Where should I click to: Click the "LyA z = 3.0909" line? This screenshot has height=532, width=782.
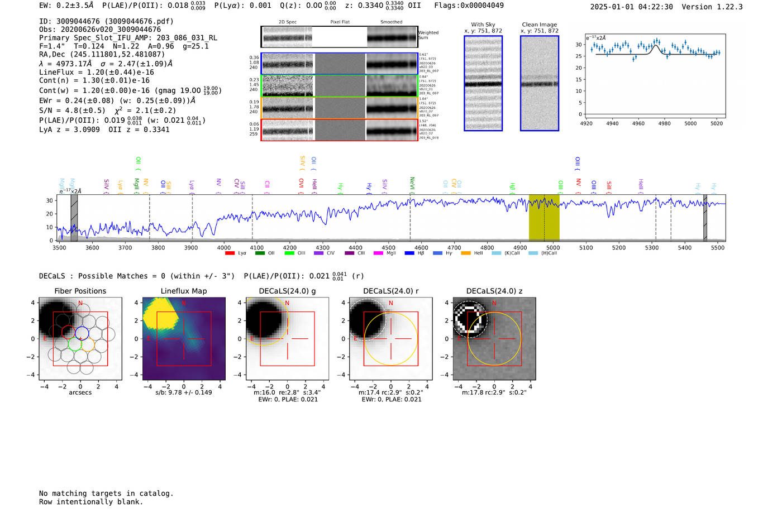pyautogui.click(x=104, y=130)
